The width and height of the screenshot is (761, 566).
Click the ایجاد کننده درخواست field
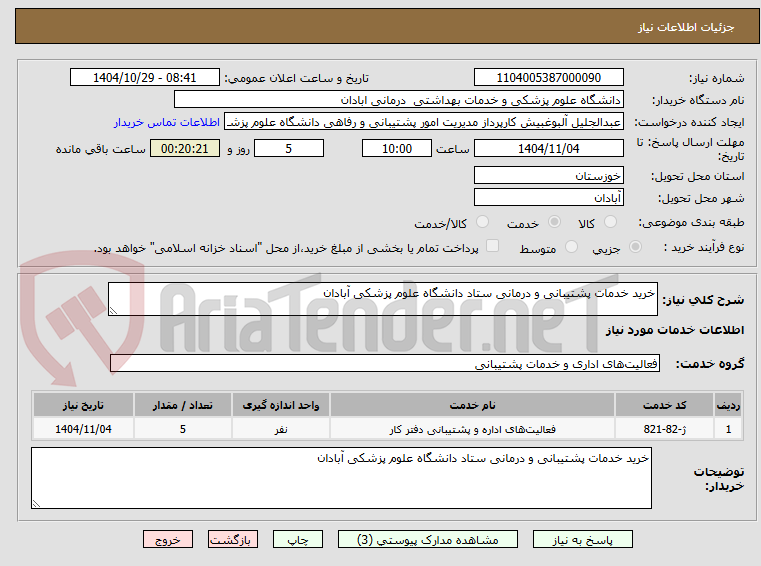pyautogui.click(x=424, y=122)
